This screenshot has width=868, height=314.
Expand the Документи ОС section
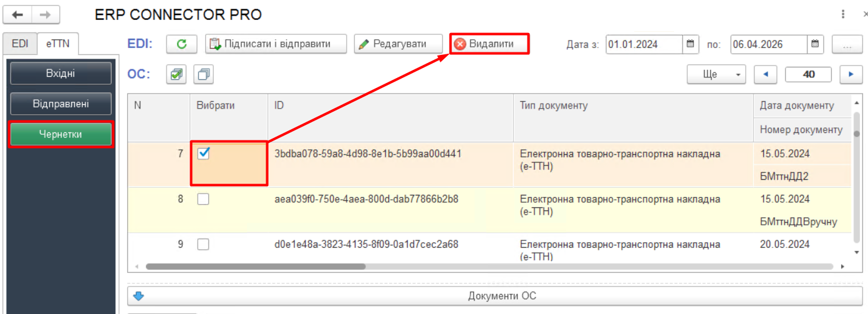pos(494,296)
